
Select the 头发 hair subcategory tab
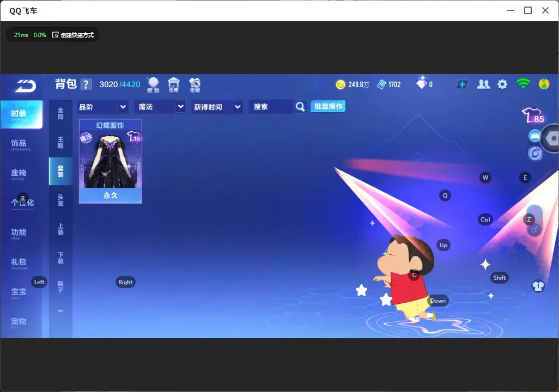point(60,200)
